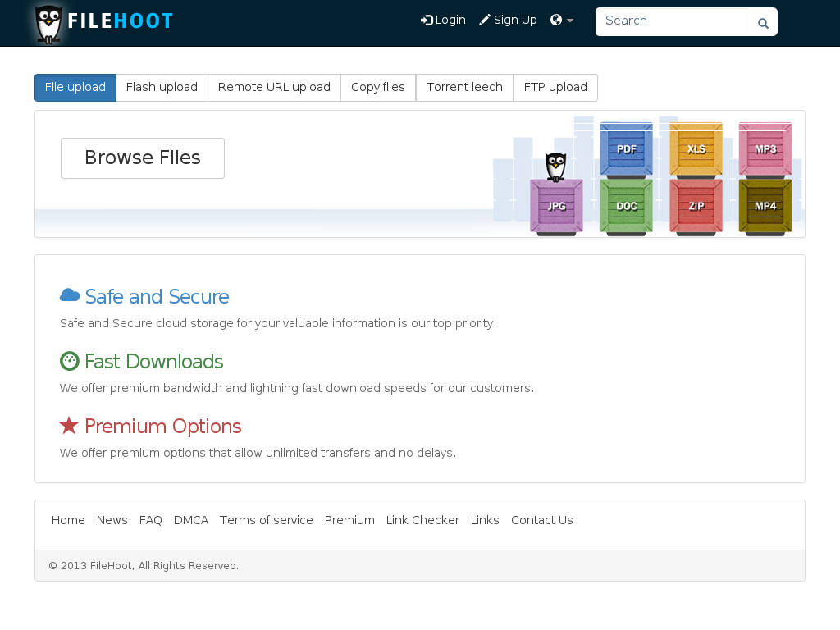Image resolution: width=840 pixels, height=630 pixels.
Task: Click the PDF crate icon
Action: [x=626, y=149]
